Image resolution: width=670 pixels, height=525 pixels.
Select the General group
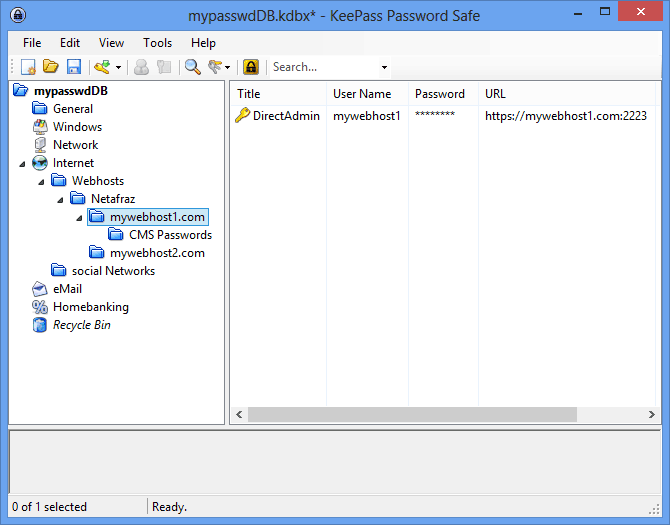(x=73, y=109)
